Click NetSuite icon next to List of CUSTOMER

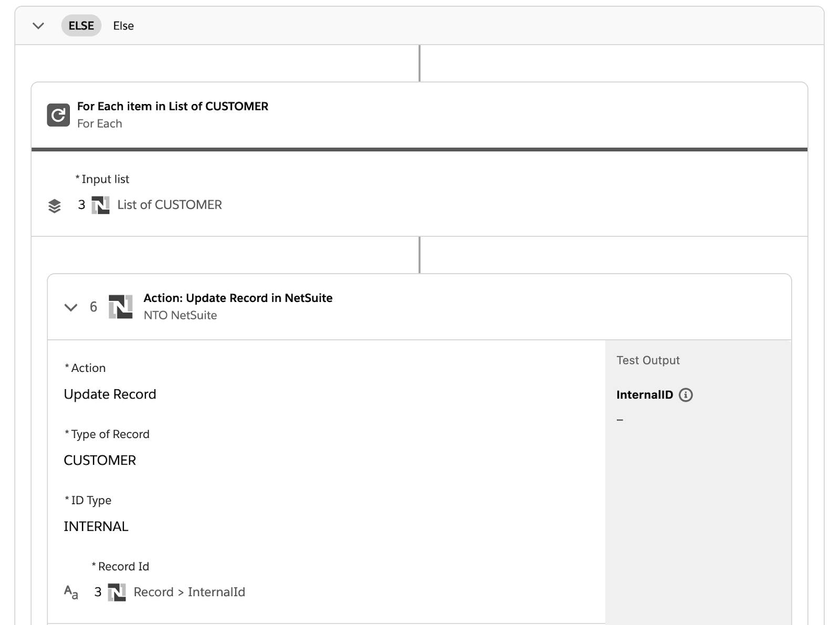tap(100, 205)
